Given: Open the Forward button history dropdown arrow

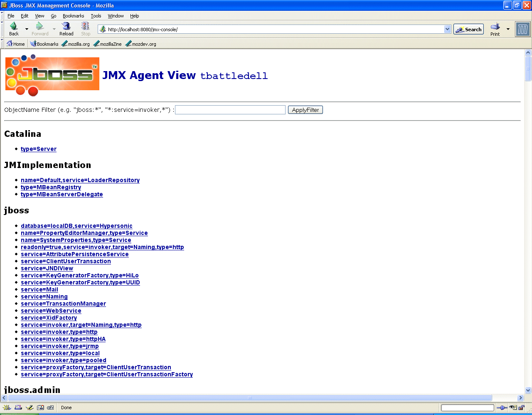Looking at the screenshot, I should point(54,29).
